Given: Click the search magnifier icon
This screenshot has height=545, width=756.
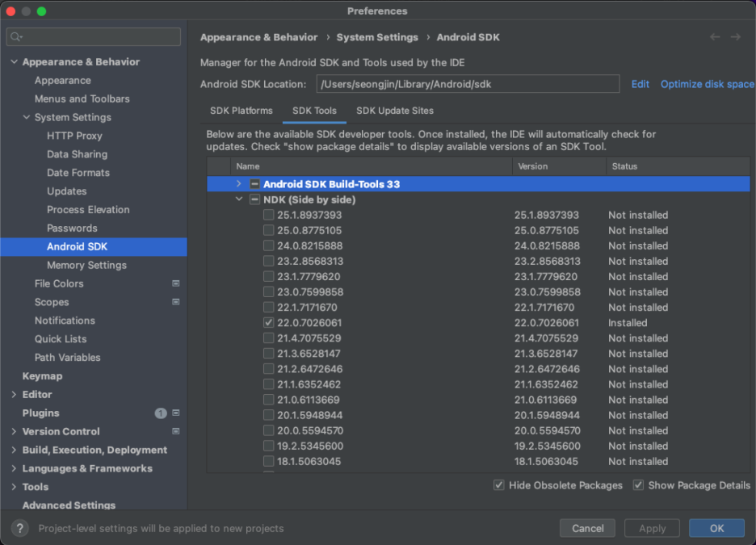Looking at the screenshot, I should [x=16, y=36].
